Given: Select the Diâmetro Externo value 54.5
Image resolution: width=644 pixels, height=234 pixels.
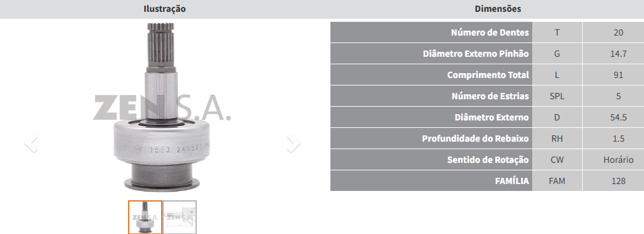Looking at the screenshot, I should coord(618,117).
